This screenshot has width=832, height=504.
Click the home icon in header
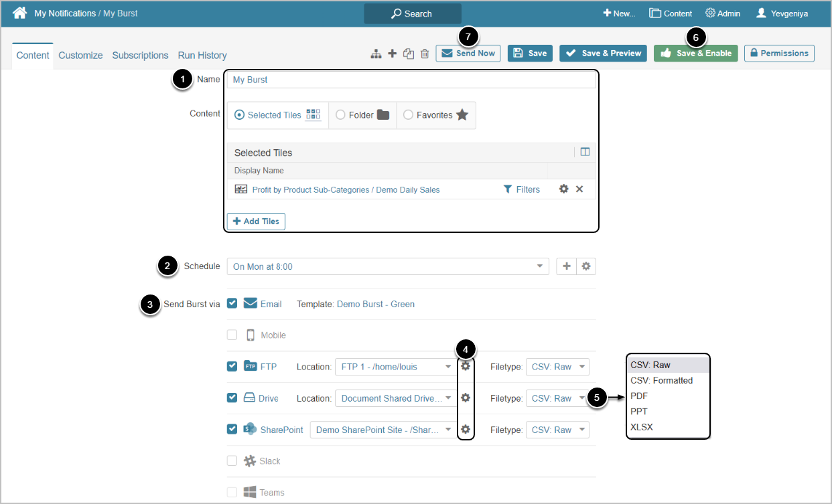19,13
